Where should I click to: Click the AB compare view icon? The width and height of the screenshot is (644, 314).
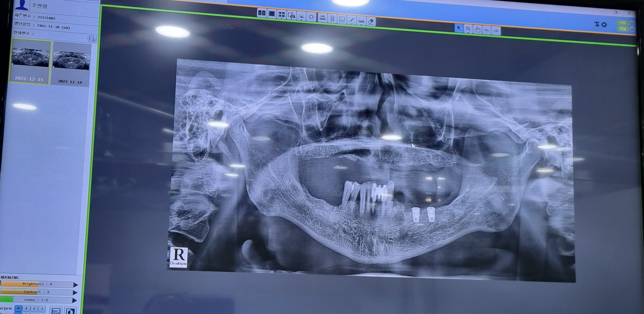(262, 13)
